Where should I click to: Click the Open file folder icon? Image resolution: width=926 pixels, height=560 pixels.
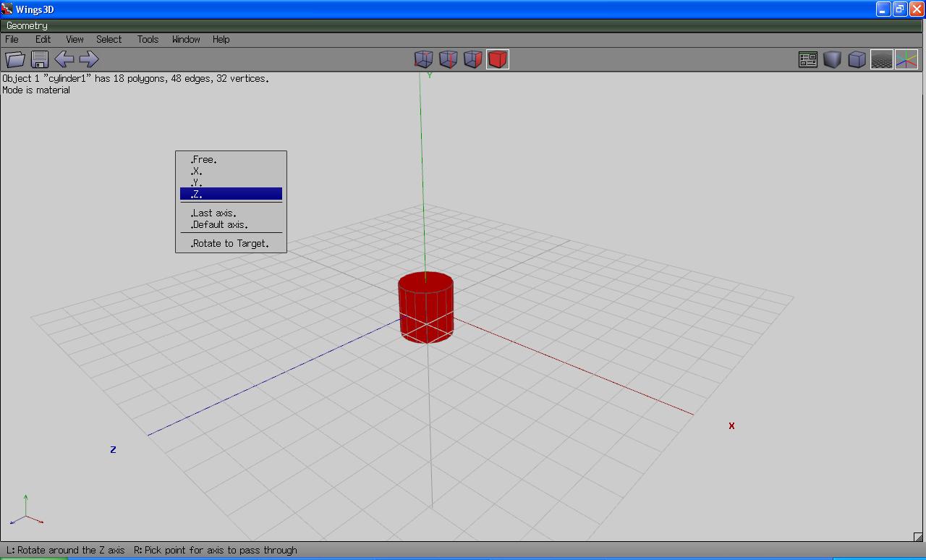click(15, 59)
